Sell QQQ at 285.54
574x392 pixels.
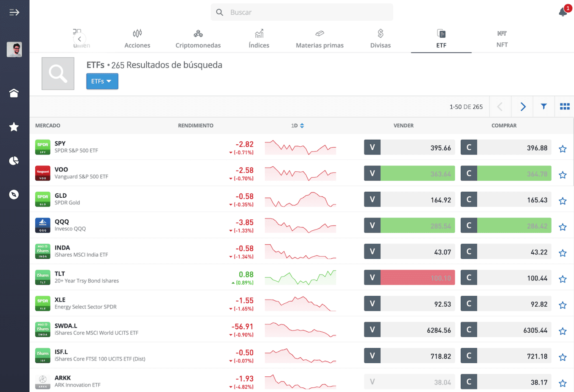click(409, 226)
